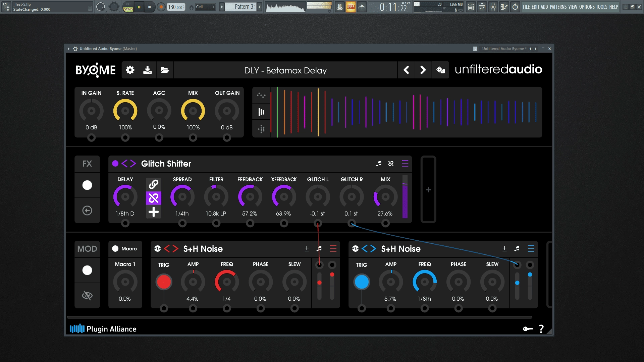Toggle the FL Studio record button
644x362 pixels.
tap(161, 7)
